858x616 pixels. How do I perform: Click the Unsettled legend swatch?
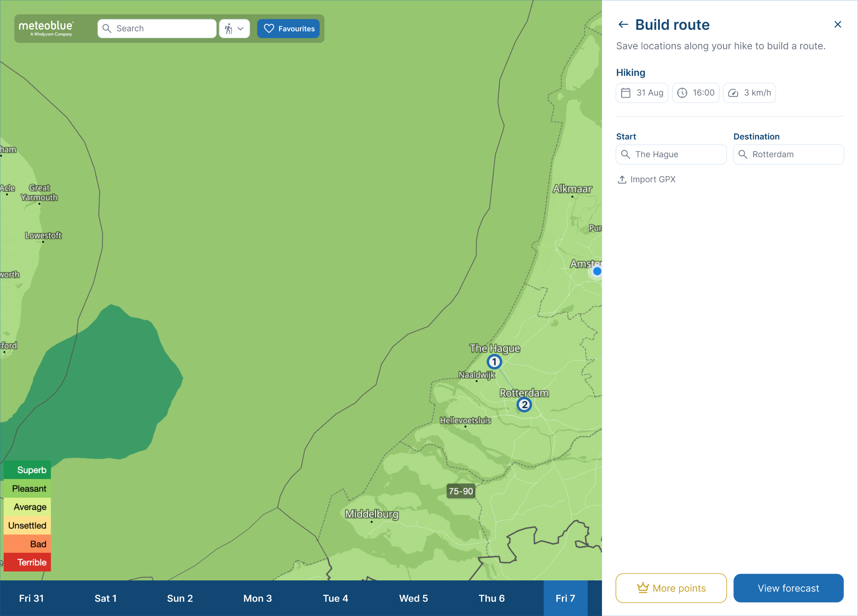click(x=27, y=525)
